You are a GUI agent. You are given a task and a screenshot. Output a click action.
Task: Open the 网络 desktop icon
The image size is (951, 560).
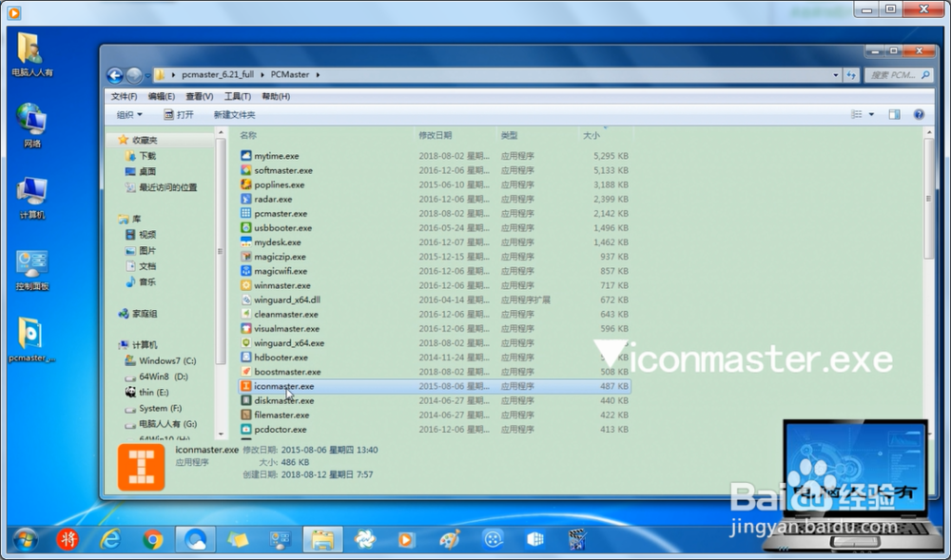point(31,126)
